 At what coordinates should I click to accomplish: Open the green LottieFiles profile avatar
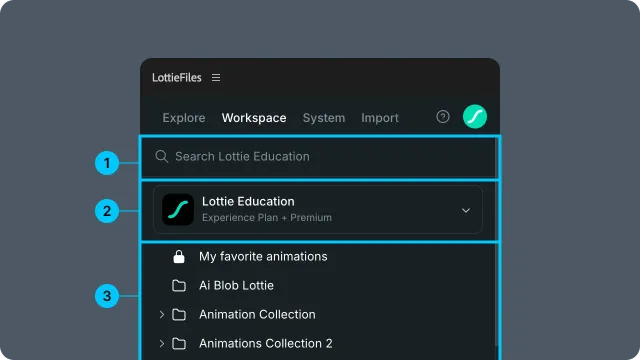pyautogui.click(x=475, y=117)
